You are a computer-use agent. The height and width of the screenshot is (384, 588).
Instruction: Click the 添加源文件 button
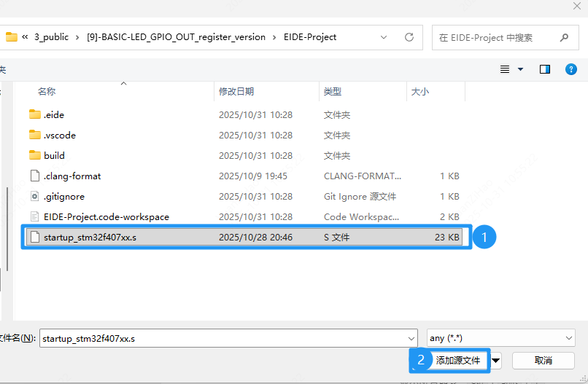(x=457, y=361)
